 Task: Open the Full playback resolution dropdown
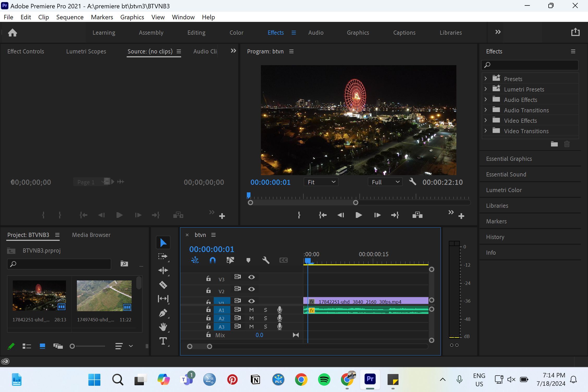point(385,182)
